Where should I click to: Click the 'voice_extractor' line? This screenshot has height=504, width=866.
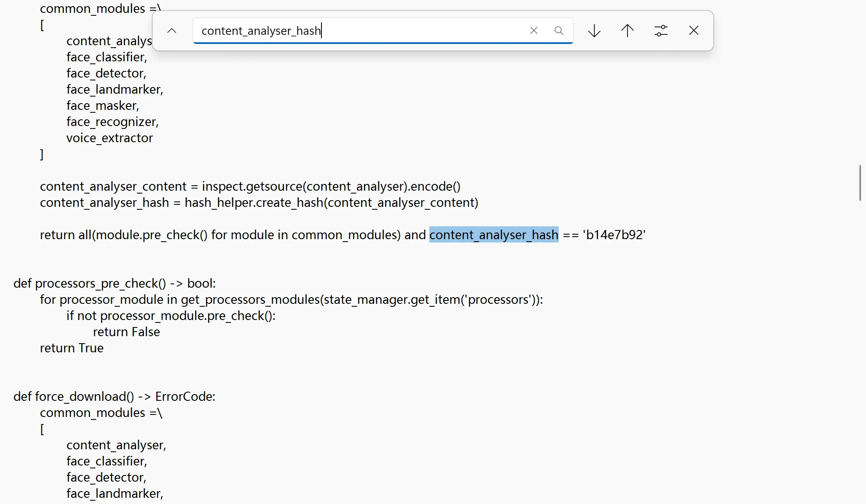point(109,138)
